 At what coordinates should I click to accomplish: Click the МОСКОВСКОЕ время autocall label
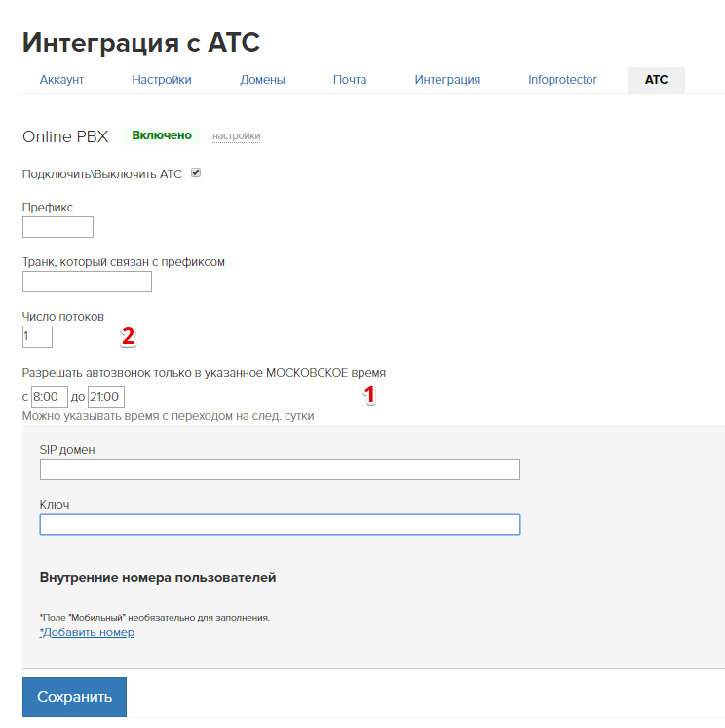coord(204,373)
